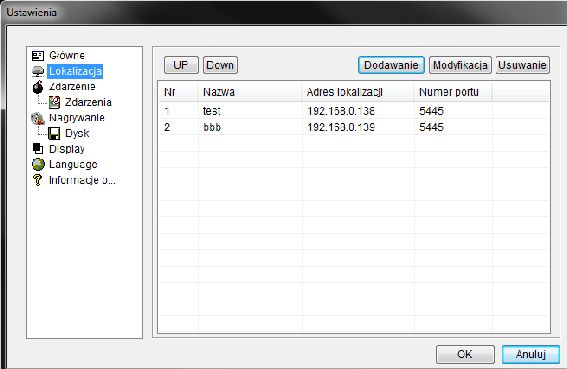Click row number 2 cell

point(179,127)
